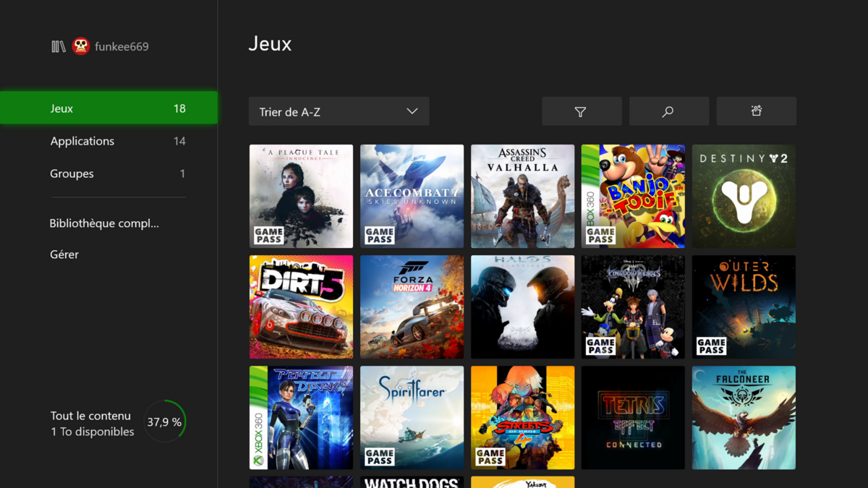The width and height of the screenshot is (868, 488).
Task: Open the Ace Combat 7 game tile
Action: pyautogui.click(x=412, y=197)
